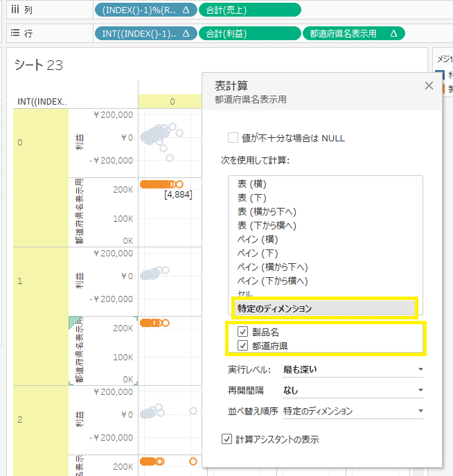Select ペイン (下) option
The image size is (453, 476).
click(258, 253)
